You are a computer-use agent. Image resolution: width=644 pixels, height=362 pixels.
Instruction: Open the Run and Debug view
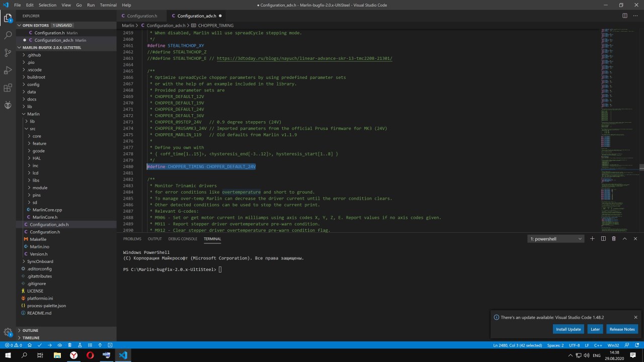pos(8,70)
